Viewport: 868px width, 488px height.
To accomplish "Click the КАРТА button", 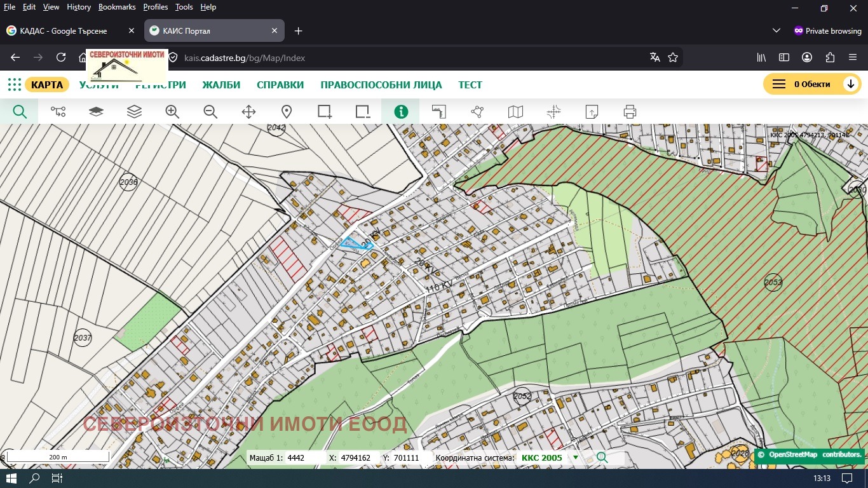I will 47,85.
